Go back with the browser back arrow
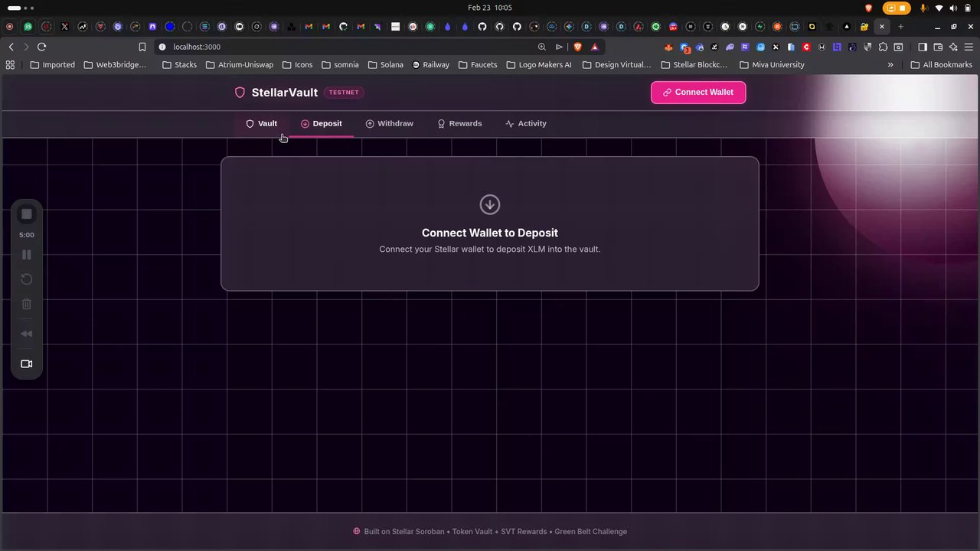 [11, 47]
